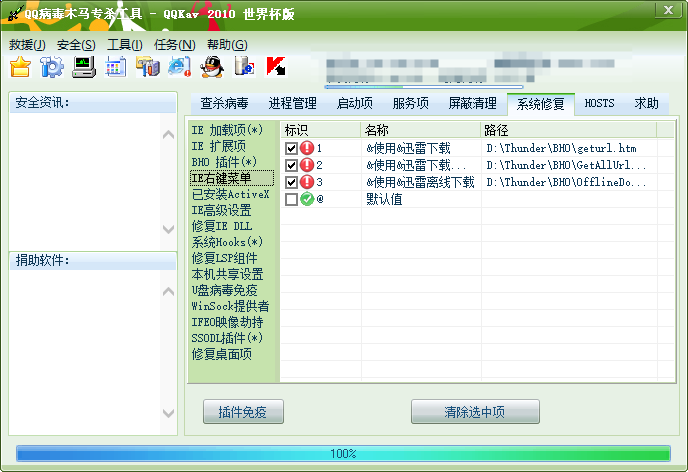
Task: Close the QQKav window
Action: [668, 10]
